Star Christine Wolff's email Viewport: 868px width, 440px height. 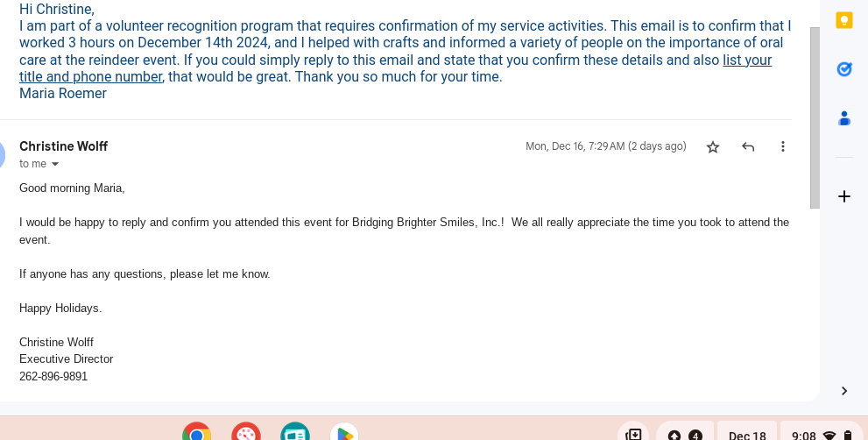[x=713, y=147]
